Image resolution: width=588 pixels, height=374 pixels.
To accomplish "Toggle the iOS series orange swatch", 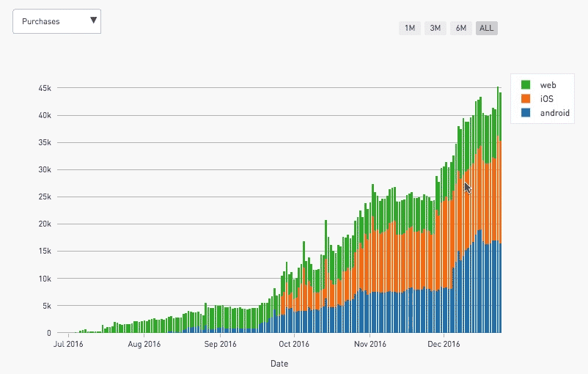I will (526, 99).
